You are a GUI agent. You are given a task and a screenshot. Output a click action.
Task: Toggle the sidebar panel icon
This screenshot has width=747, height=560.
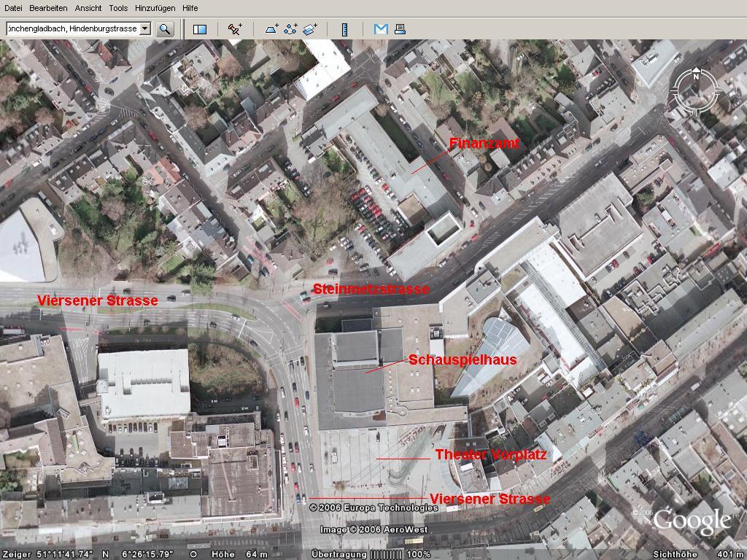200,29
